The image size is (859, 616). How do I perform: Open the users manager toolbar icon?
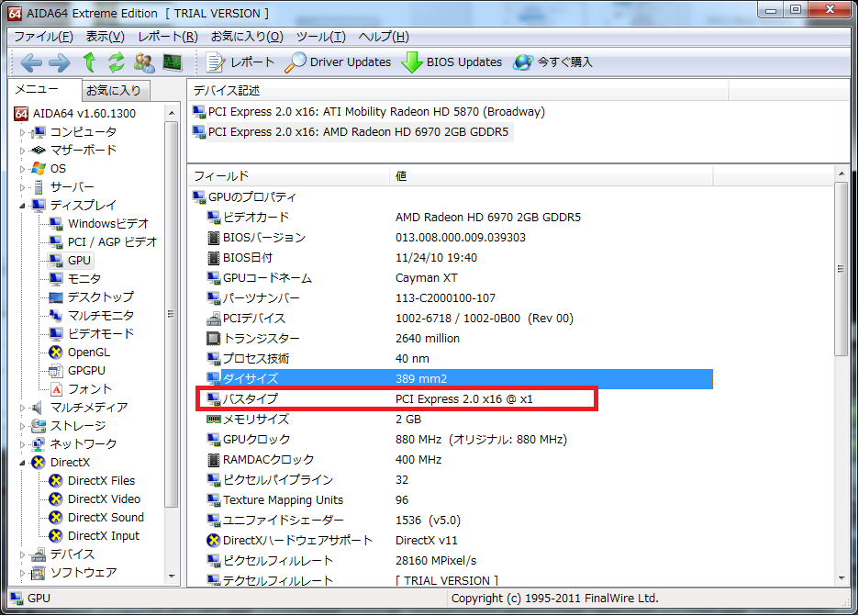[x=144, y=62]
